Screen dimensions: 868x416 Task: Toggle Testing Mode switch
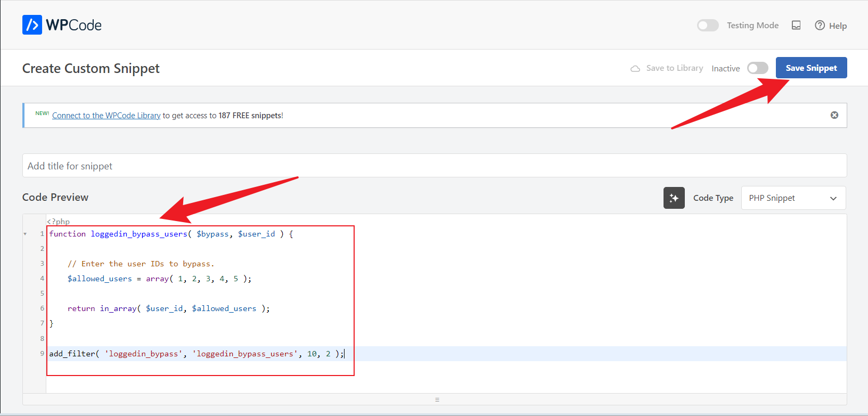[708, 25]
